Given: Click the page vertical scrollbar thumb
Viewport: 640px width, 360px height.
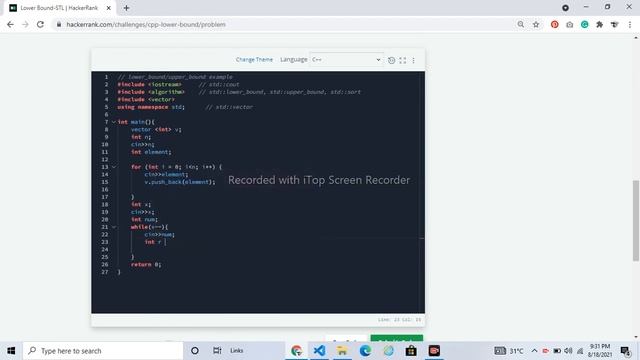Looking at the screenshot, I should 636,220.
